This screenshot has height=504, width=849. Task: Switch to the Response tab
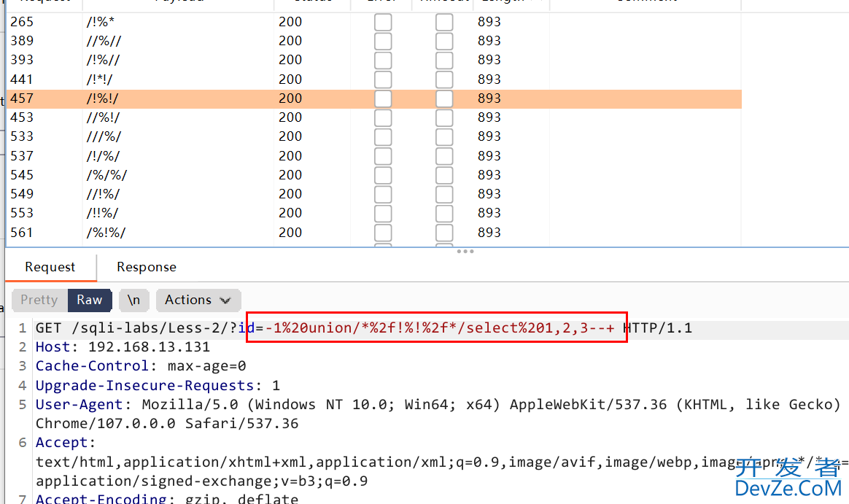coord(146,267)
